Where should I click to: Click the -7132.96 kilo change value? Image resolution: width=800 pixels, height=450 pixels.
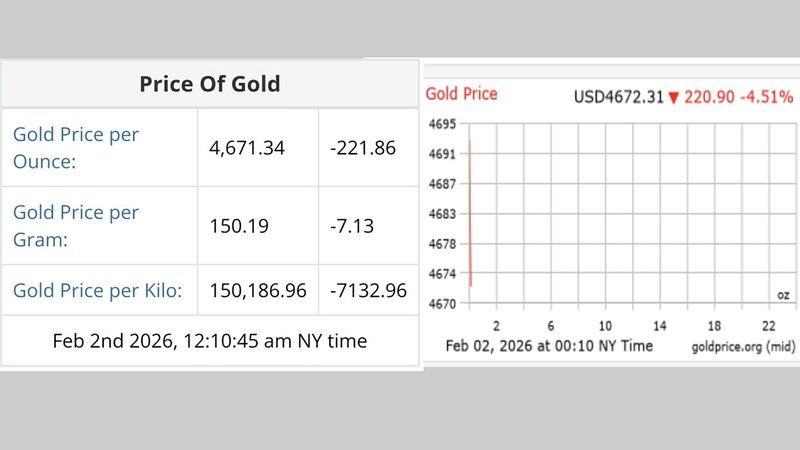(x=368, y=290)
